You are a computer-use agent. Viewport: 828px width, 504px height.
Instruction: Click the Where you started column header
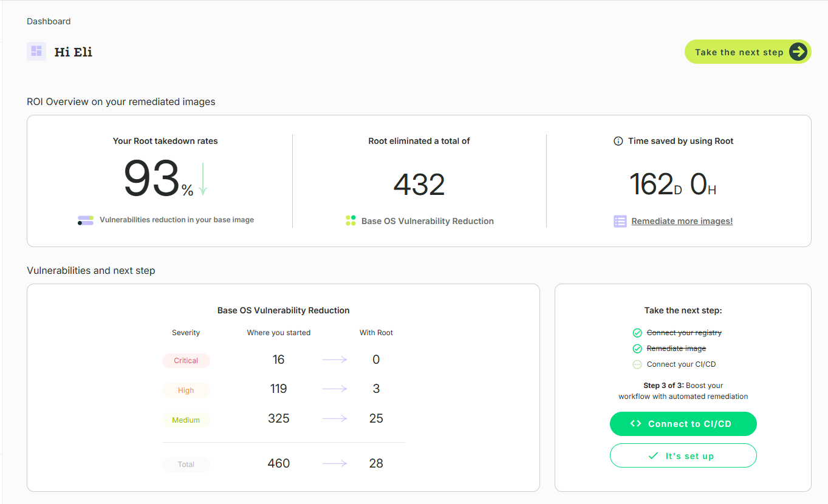(x=279, y=333)
